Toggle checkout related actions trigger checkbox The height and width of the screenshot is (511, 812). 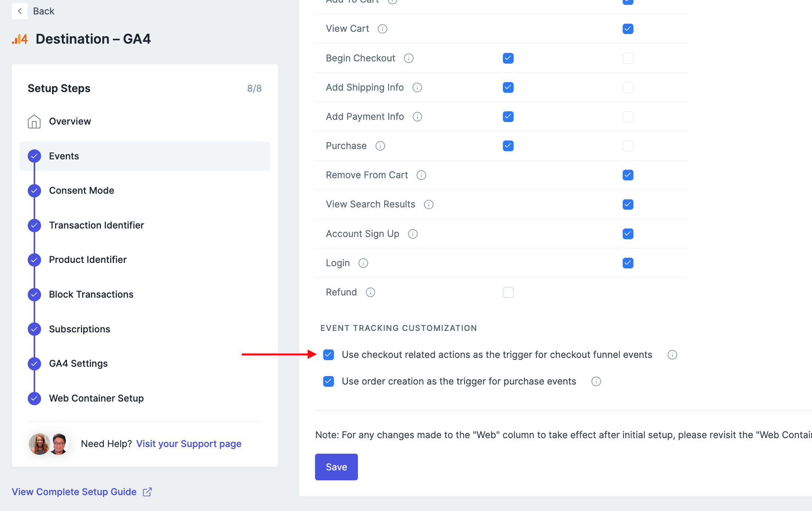point(328,355)
